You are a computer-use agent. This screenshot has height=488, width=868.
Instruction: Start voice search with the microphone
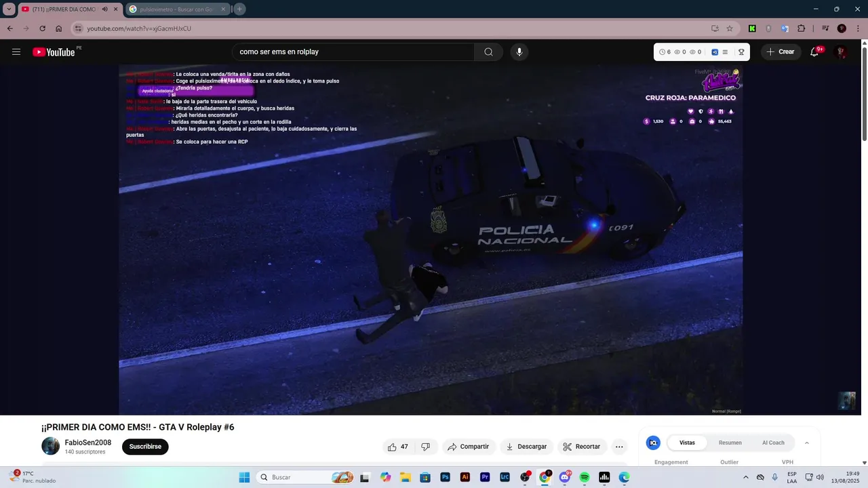point(519,52)
